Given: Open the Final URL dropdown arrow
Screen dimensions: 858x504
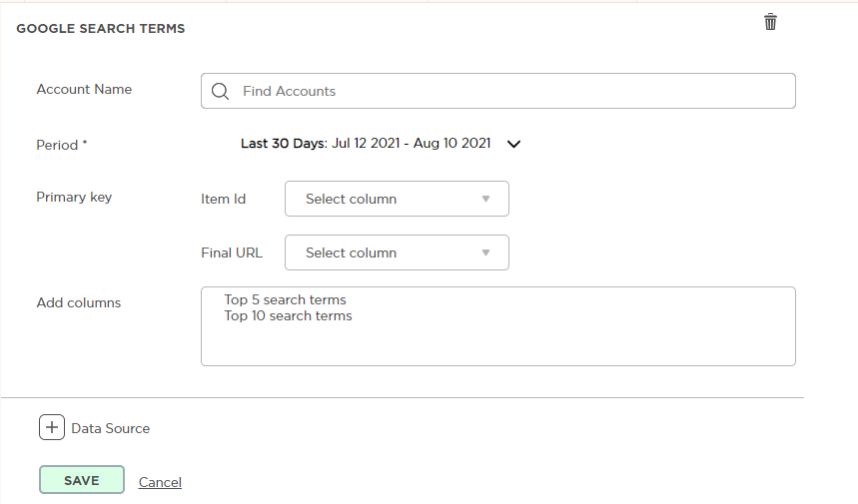Looking at the screenshot, I should click(x=485, y=252).
